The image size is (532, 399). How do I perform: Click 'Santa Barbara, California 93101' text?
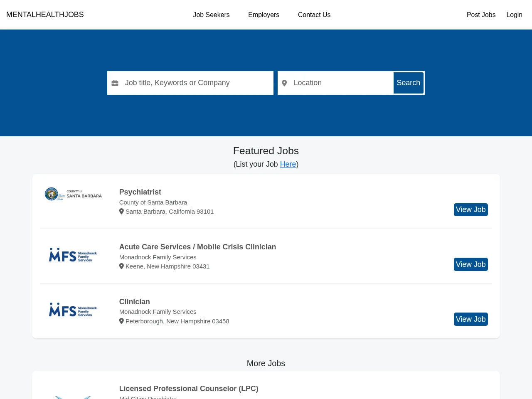pyautogui.click(x=170, y=212)
